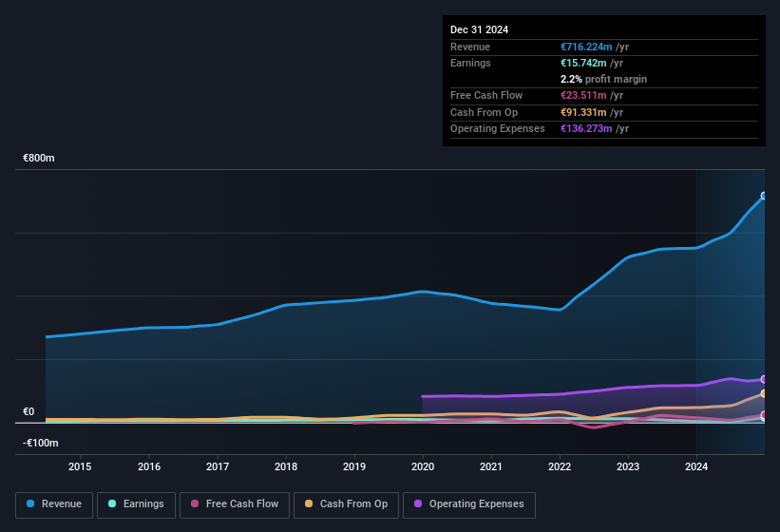Click the Earnings label in tooltip
This screenshot has height=532, width=780.
470,63
